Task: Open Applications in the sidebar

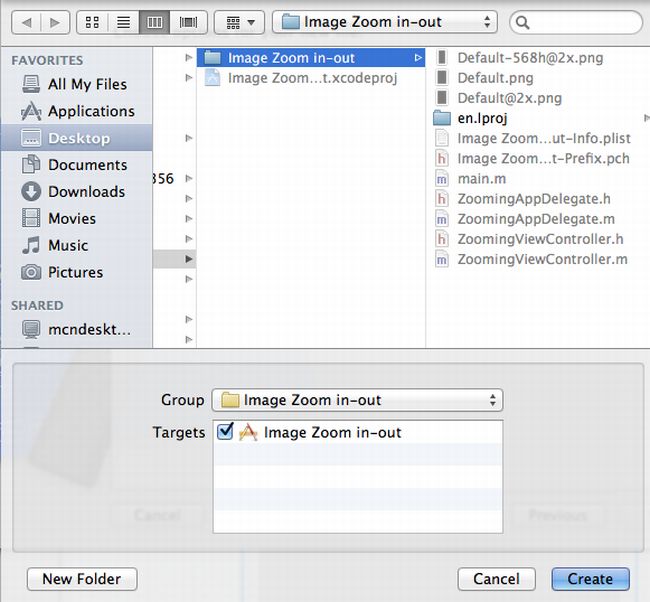Action: [x=78, y=111]
